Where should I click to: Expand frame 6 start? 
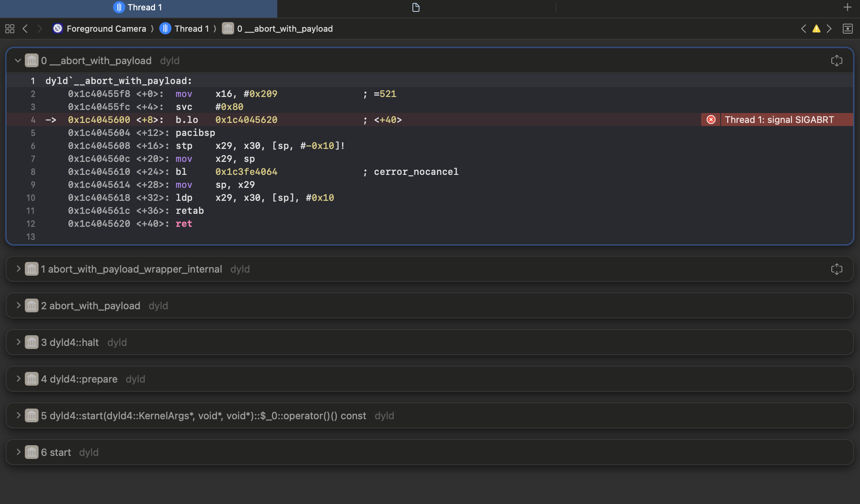[18, 452]
